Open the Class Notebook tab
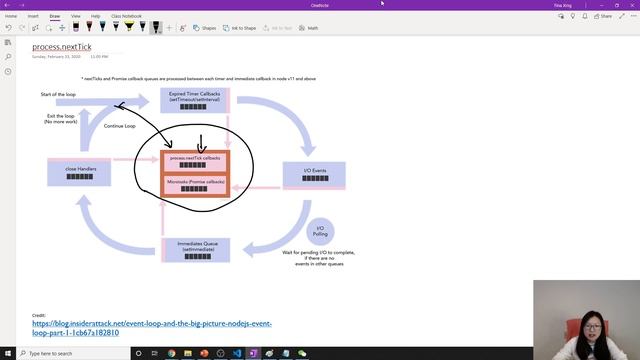 click(x=126, y=16)
